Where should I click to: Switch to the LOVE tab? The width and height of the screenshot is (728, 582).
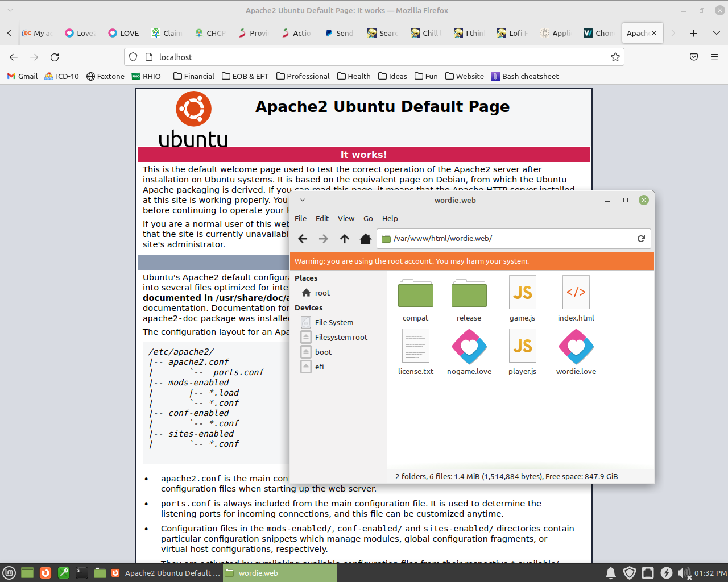click(x=124, y=33)
